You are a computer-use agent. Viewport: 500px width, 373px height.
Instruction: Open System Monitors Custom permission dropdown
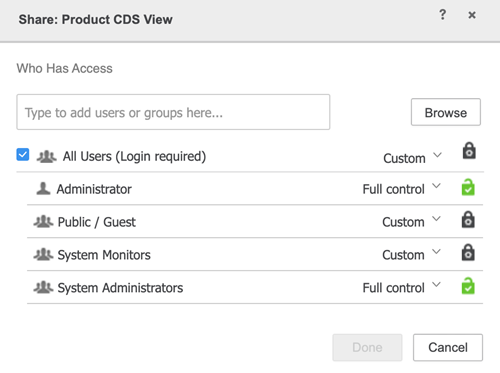click(x=412, y=255)
